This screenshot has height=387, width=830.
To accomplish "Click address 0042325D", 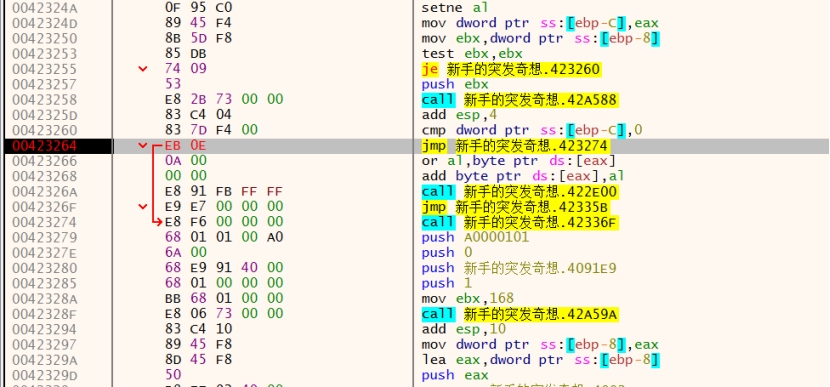I will click(44, 115).
